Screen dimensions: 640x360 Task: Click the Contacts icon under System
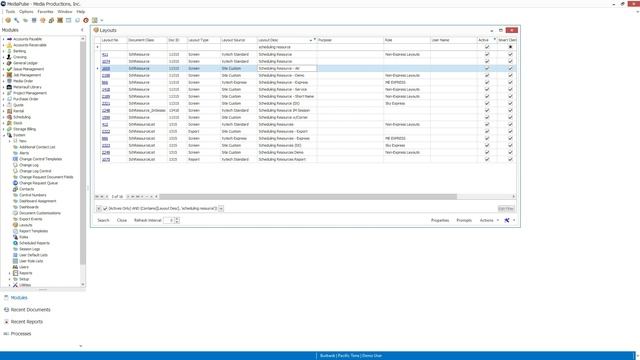click(x=15, y=189)
